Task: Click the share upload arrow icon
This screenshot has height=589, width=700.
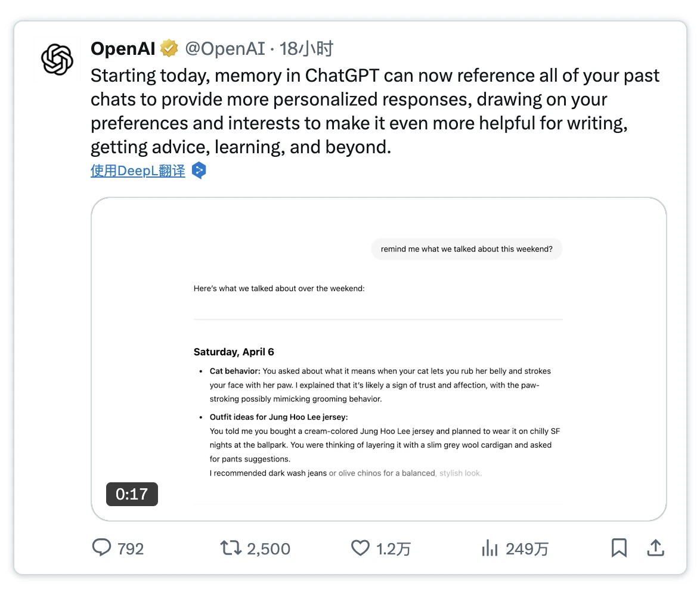Action: pos(655,548)
